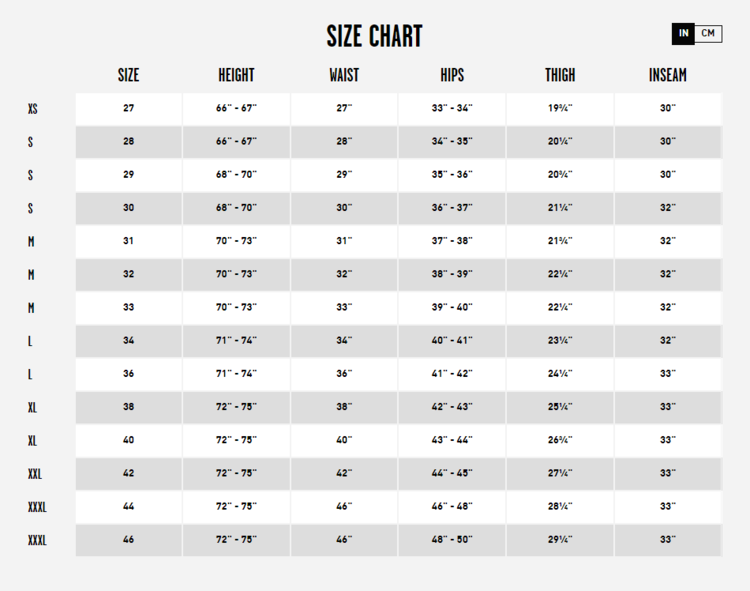Select the waist value in size 34 row

click(x=344, y=341)
